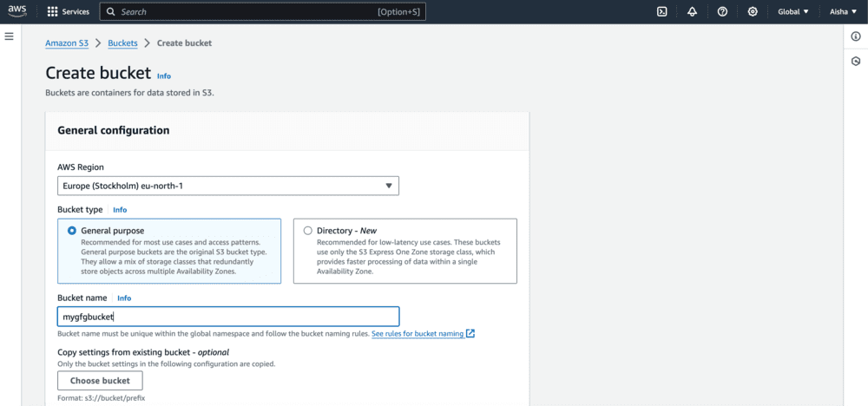Click the external link icon beside bucket naming rules
Screen dimensions: 868x406
(470, 333)
